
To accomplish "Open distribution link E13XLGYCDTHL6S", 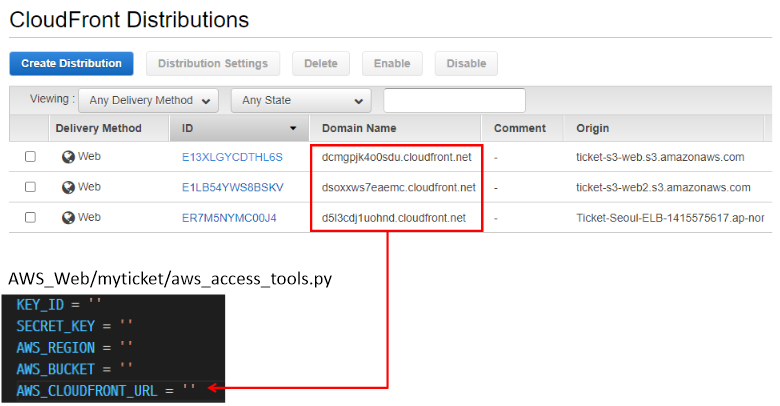I will (232, 157).
